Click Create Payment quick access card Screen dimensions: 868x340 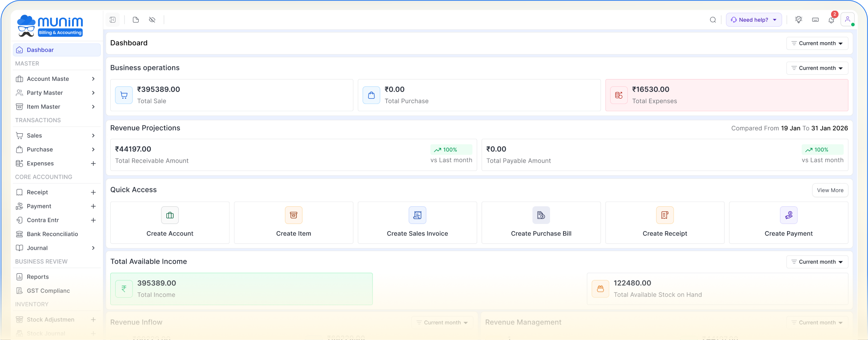point(789,223)
